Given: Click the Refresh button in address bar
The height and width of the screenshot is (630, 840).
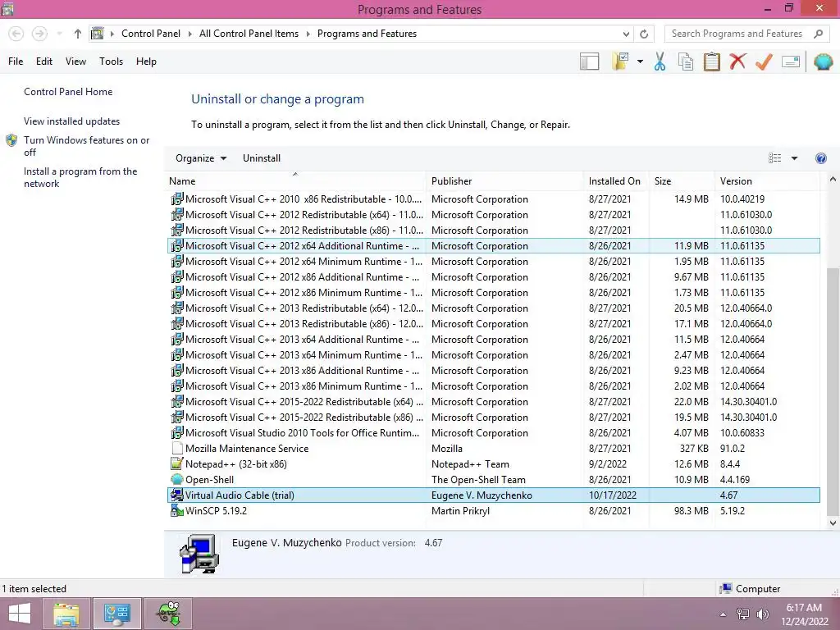Looking at the screenshot, I should click(x=644, y=34).
